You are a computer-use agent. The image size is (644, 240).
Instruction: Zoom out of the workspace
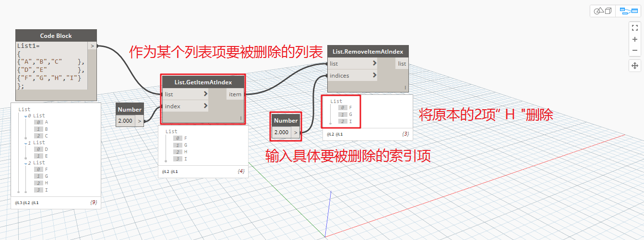(634, 50)
